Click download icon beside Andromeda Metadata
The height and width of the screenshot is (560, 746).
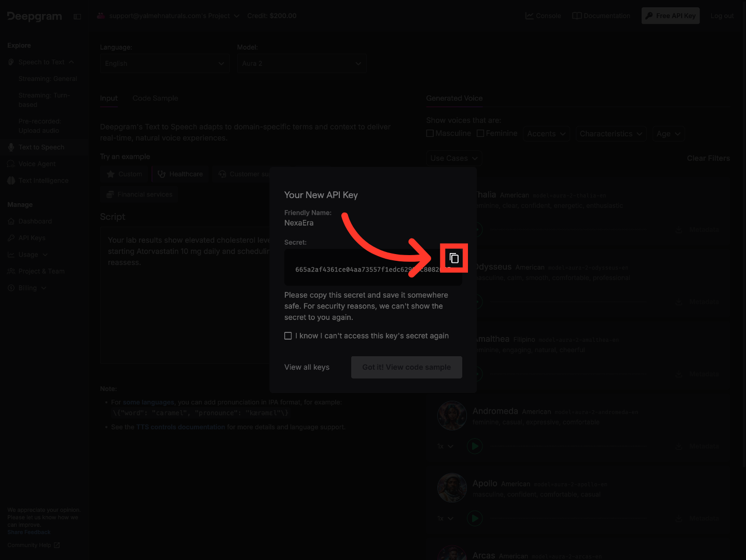pyautogui.click(x=679, y=446)
